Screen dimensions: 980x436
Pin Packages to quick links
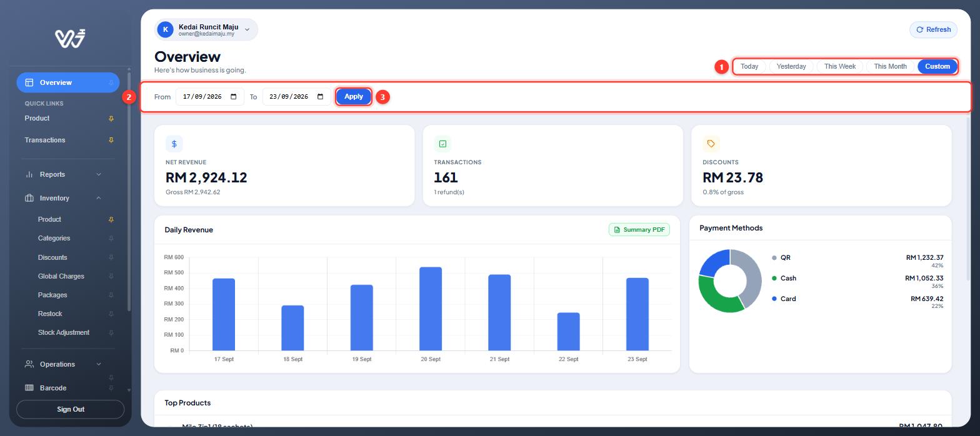pyautogui.click(x=111, y=295)
